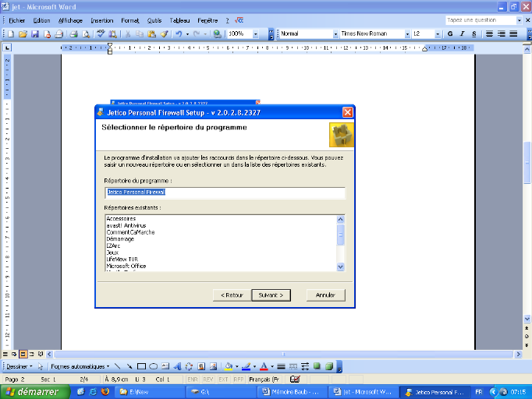Open the zoom 100% dropdown
Screen dimensions: 532x399
[256, 34]
